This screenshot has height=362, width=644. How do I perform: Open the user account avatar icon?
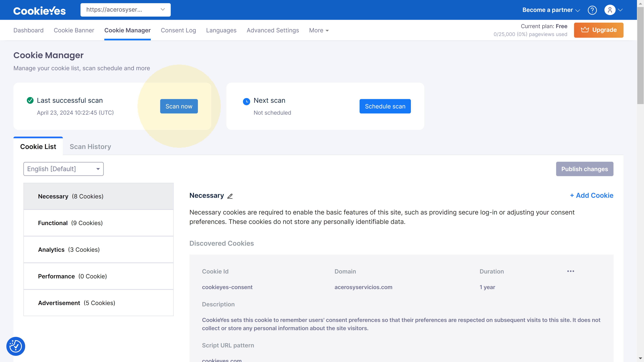(x=610, y=10)
